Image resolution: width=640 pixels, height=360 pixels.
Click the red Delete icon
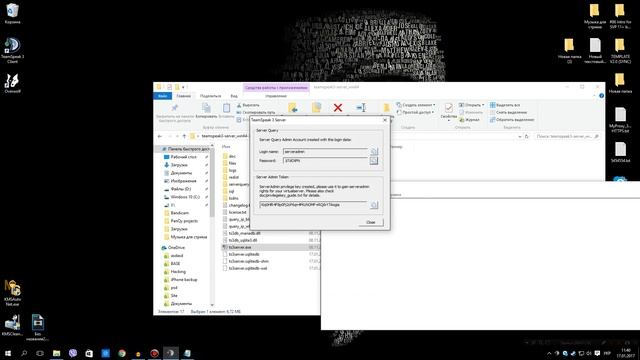click(338, 108)
